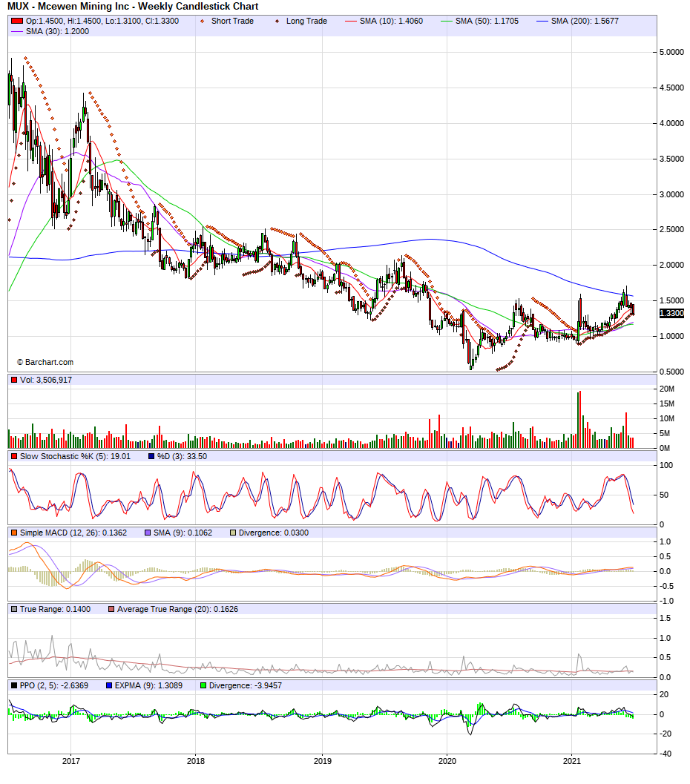Click the '© Barchart.com' copyright text
Viewport: 690px width, 784px height.
point(45,362)
